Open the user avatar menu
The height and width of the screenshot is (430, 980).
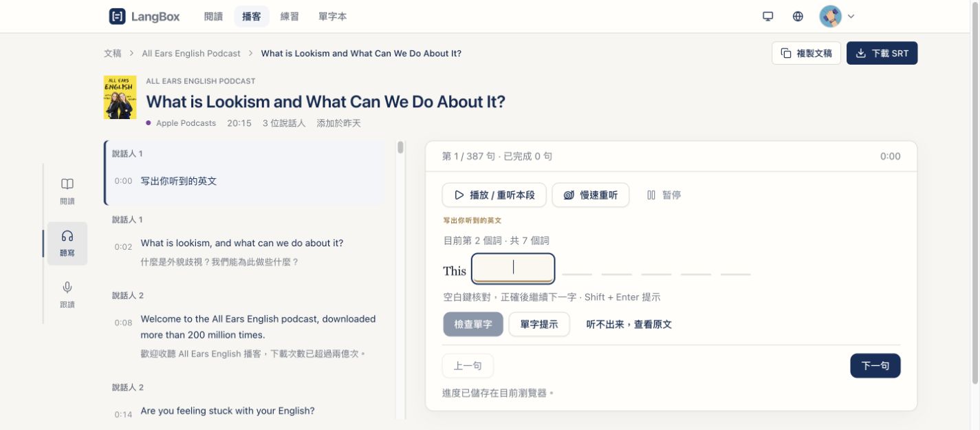click(830, 17)
